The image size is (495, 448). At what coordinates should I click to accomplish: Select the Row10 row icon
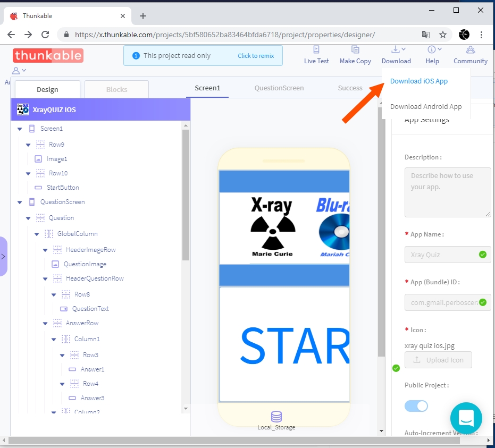(40, 173)
